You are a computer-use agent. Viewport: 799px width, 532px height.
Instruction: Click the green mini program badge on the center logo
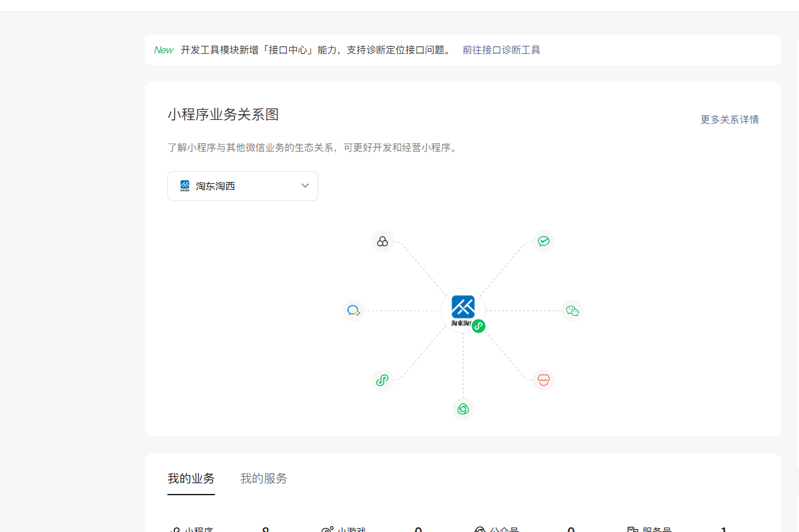pos(479,326)
